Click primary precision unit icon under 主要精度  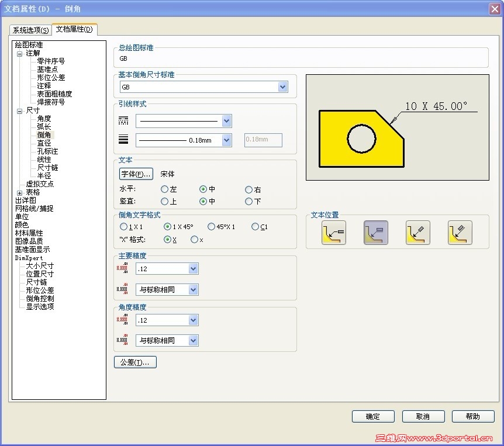click(122, 268)
